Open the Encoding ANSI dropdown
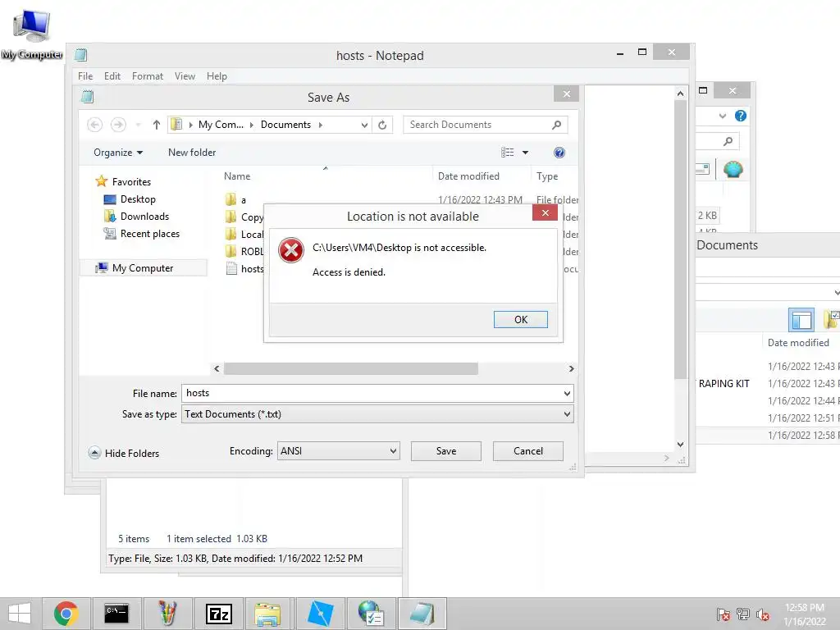840x630 pixels. 338,451
